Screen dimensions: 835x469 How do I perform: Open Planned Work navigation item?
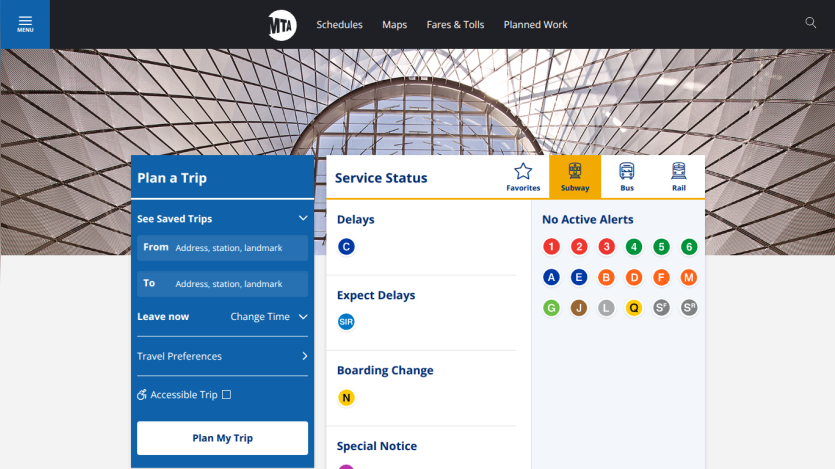(536, 24)
